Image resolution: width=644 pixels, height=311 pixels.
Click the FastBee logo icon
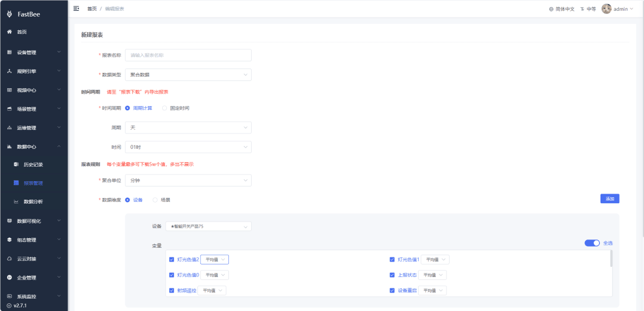(x=10, y=14)
